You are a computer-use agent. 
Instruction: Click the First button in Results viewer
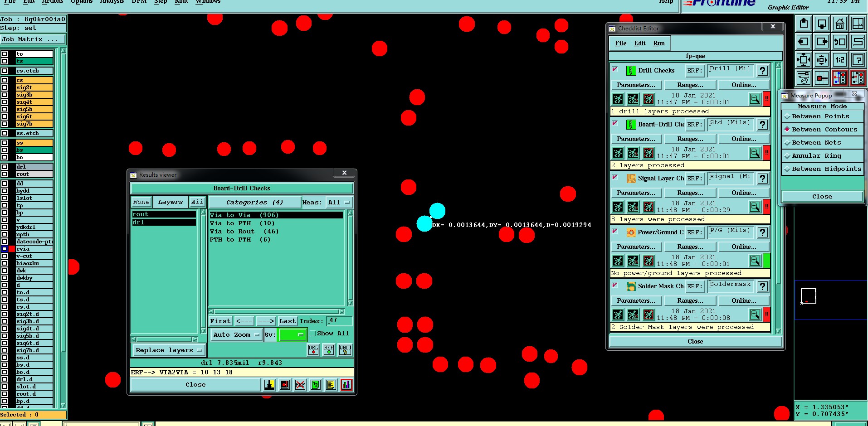click(220, 321)
